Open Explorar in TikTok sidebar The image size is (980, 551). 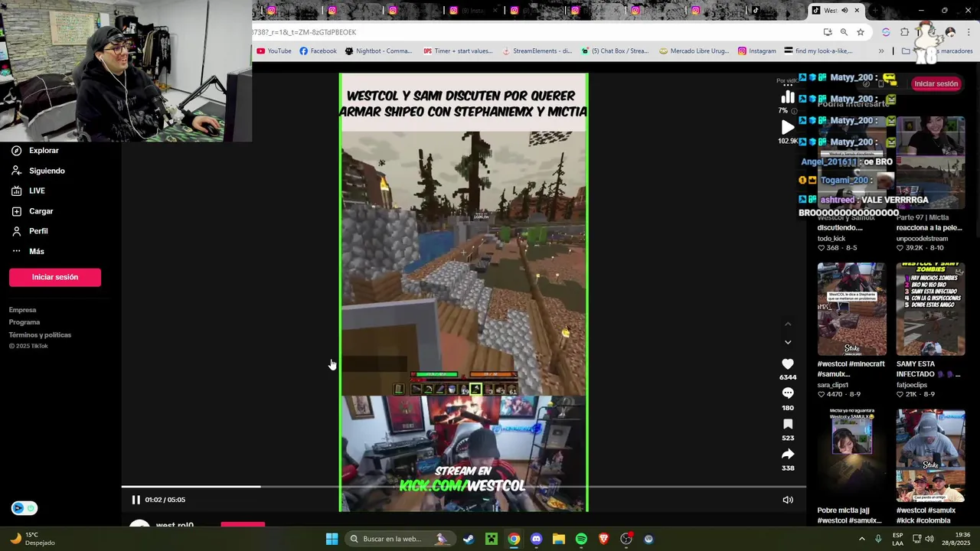click(x=35, y=151)
